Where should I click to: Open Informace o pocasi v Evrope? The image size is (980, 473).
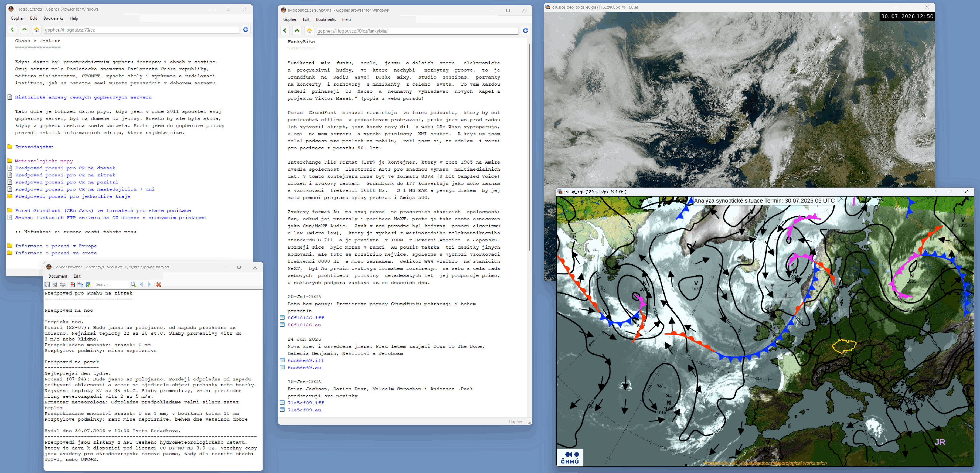(x=56, y=246)
